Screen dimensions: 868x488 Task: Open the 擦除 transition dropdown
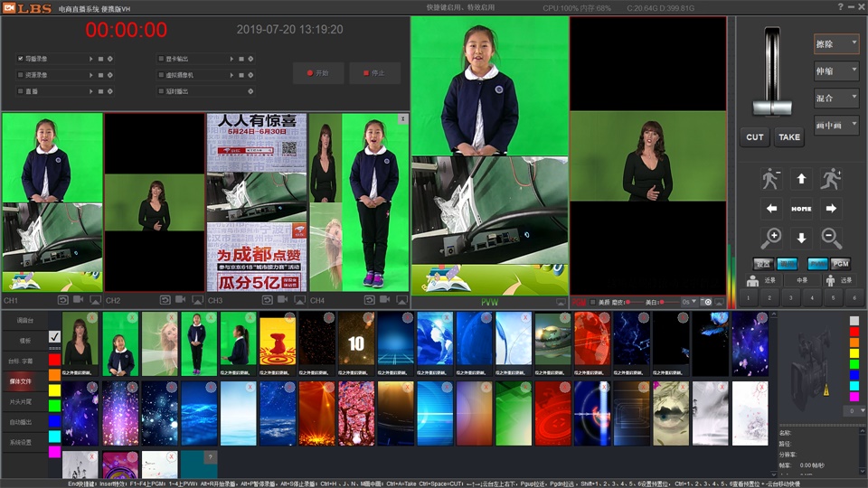click(836, 43)
